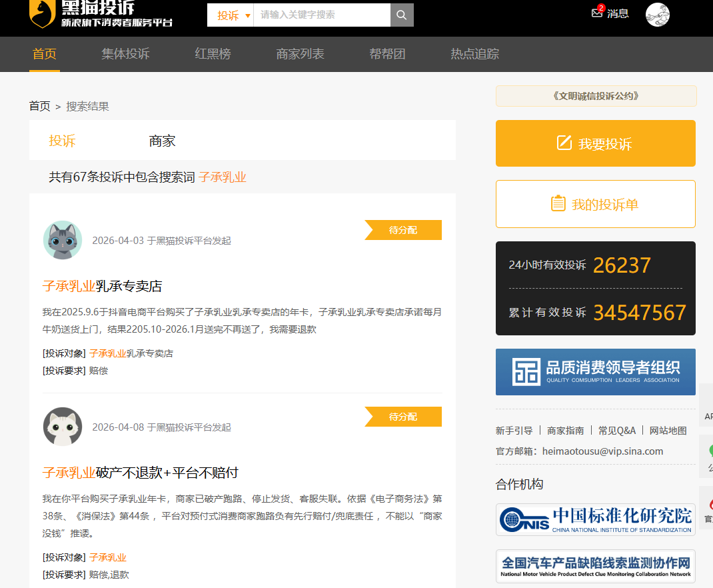The height and width of the screenshot is (588, 713).
Task: Click the Black Cat logo icon
Action: (x=41, y=14)
